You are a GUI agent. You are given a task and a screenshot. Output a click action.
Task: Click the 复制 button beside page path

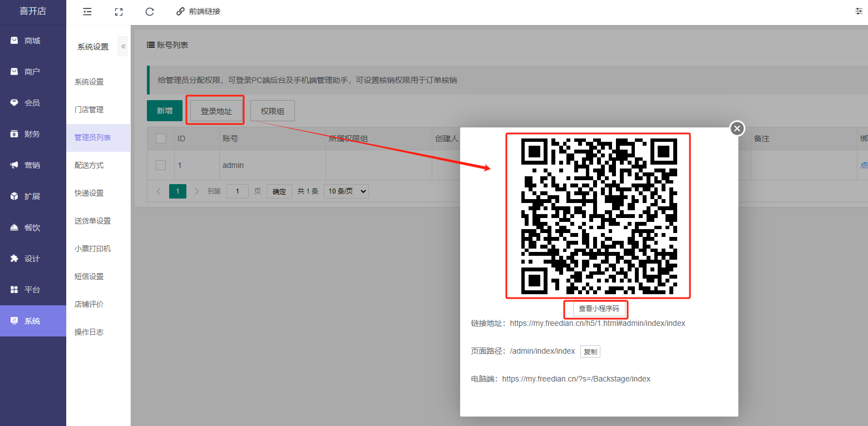(x=590, y=351)
